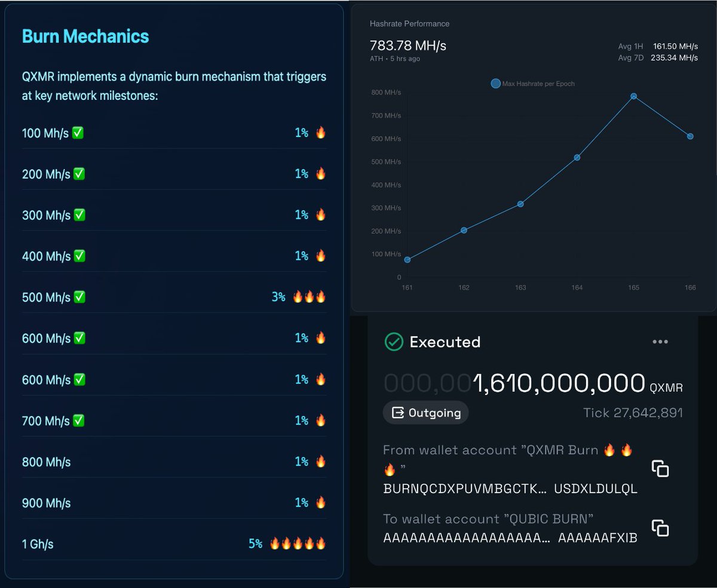Click the copy icon next to QUBIC BURN address
717x588 pixels.
click(660, 526)
